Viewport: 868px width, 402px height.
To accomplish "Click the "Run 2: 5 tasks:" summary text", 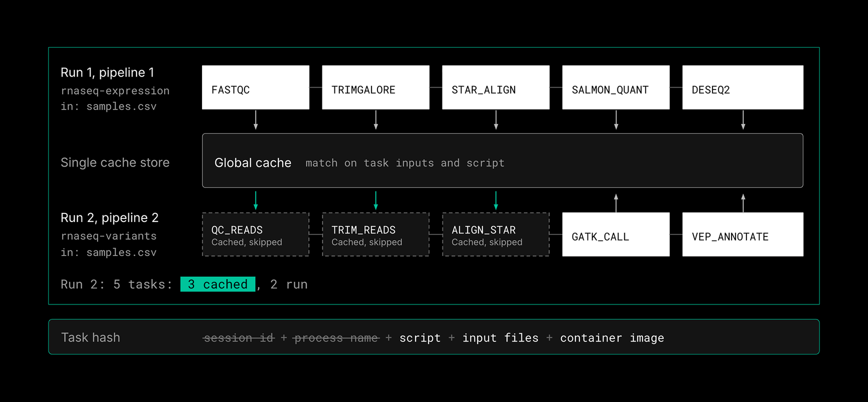I will click(x=116, y=284).
